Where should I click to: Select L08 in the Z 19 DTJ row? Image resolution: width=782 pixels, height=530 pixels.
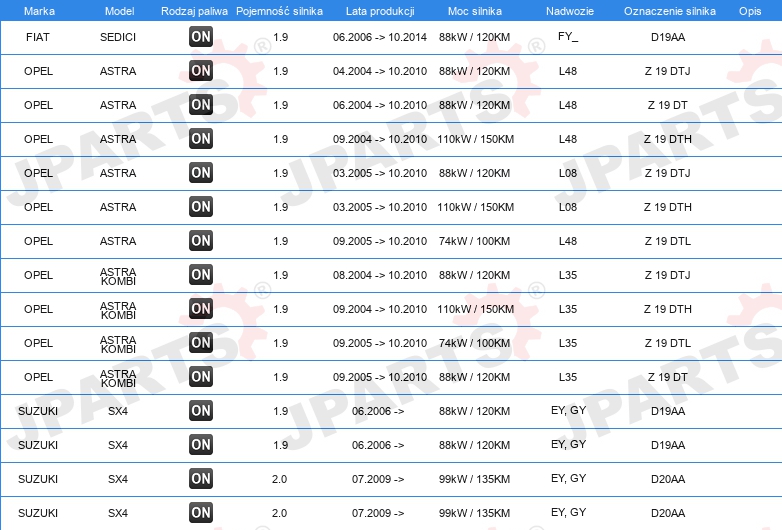coord(568,173)
